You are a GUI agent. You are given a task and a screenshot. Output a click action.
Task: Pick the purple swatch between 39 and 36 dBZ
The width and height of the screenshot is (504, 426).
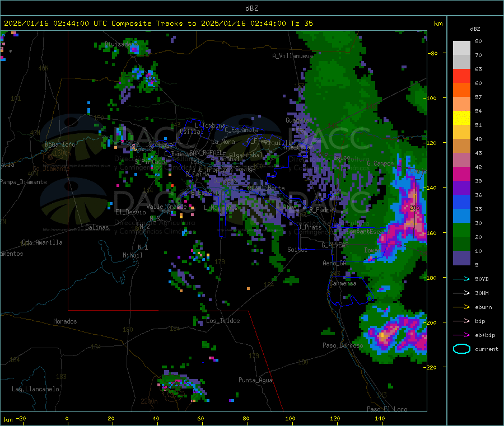(461, 188)
